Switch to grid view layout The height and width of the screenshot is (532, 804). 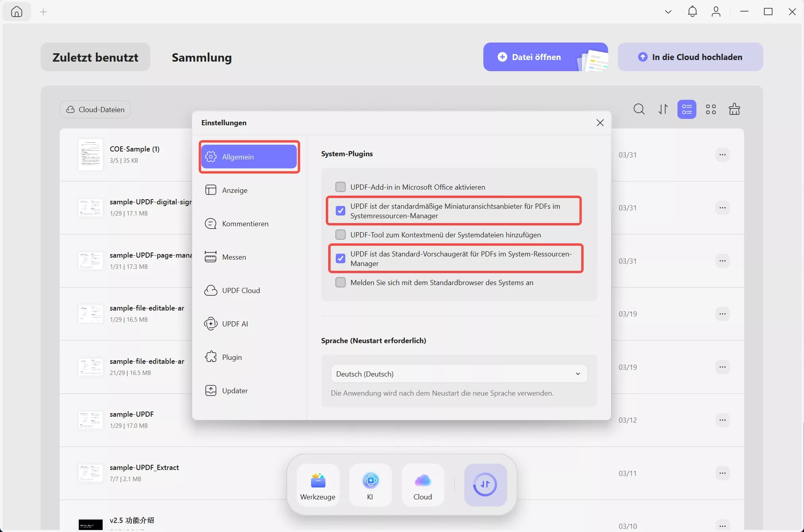(711, 109)
